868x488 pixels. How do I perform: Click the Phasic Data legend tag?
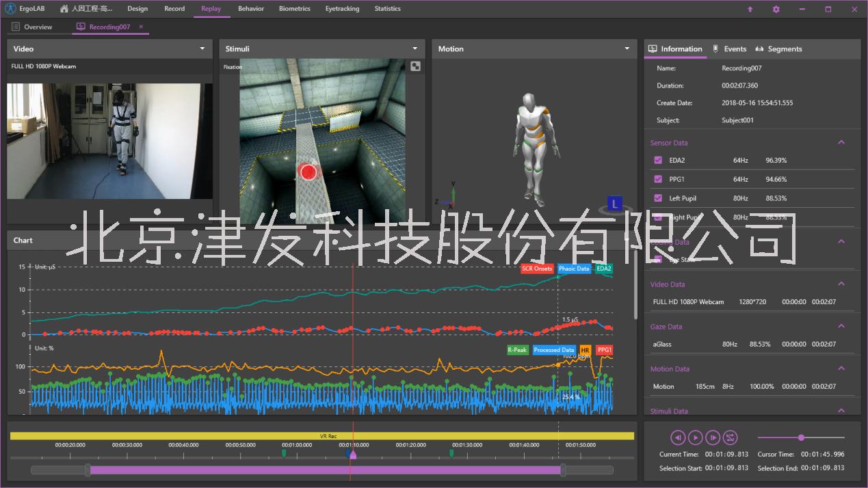click(574, 269)
